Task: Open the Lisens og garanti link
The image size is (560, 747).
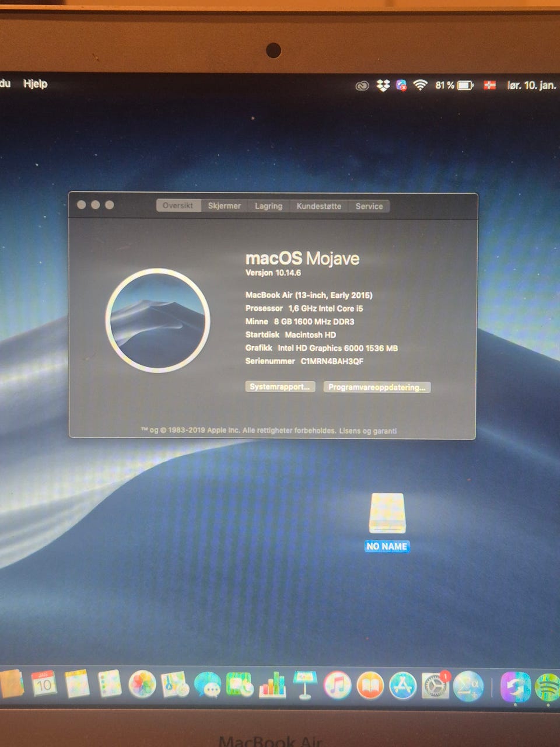Action: (x=368, y=431)
